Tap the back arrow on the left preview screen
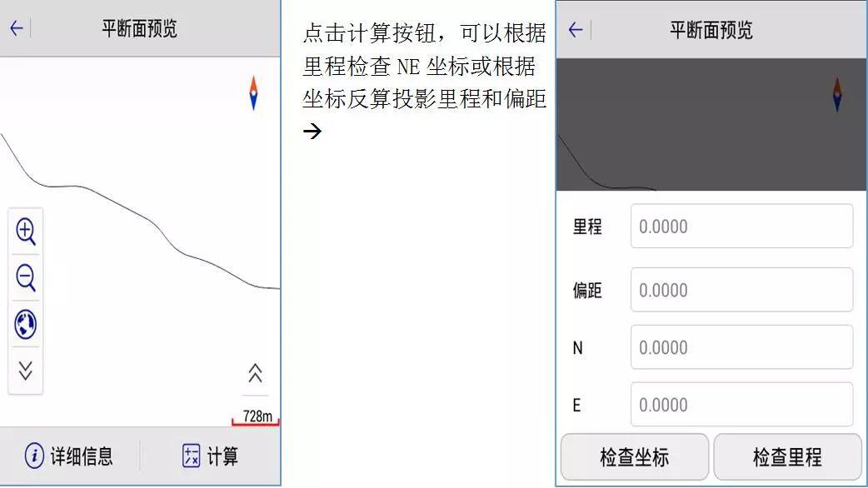The image size is (868, 488). point(15,27)
